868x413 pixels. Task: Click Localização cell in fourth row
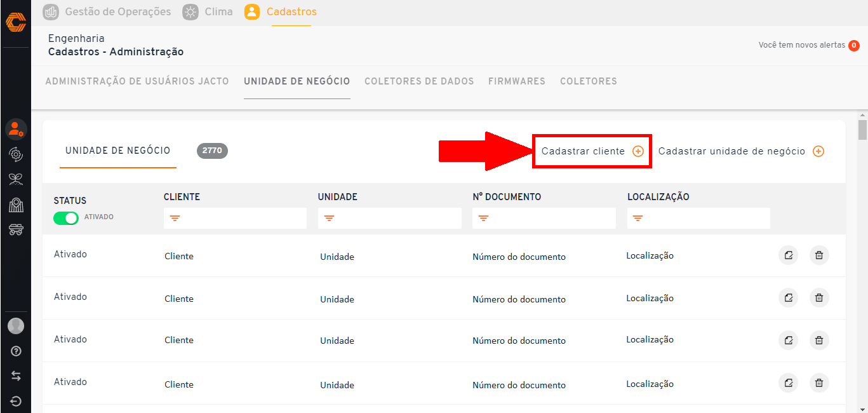coord(650,384)
